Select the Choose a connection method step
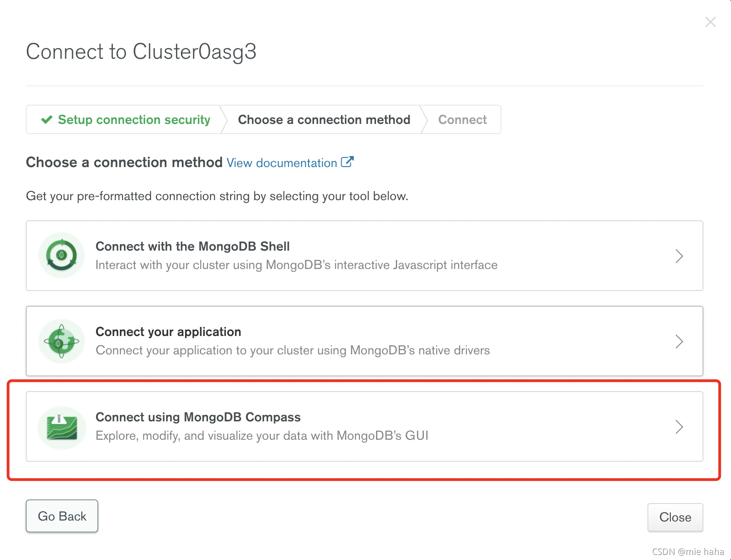Screen dimensions: 731x560 324,120
